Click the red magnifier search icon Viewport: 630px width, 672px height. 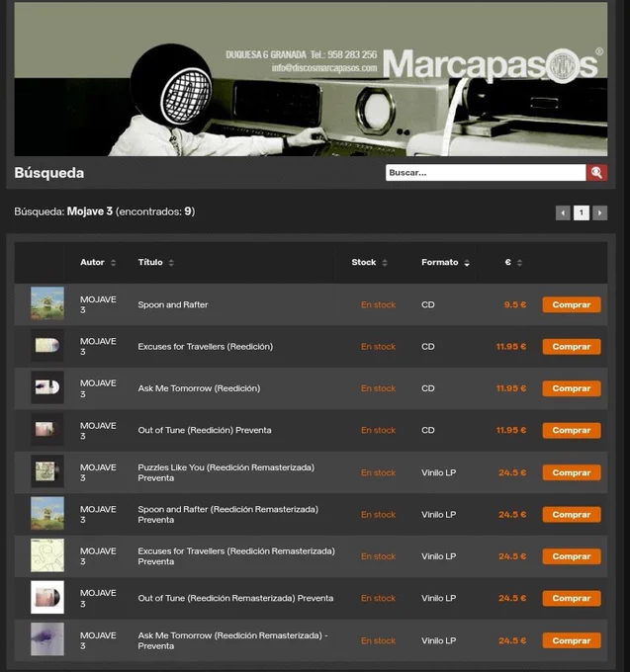click(x=596, y=173)
